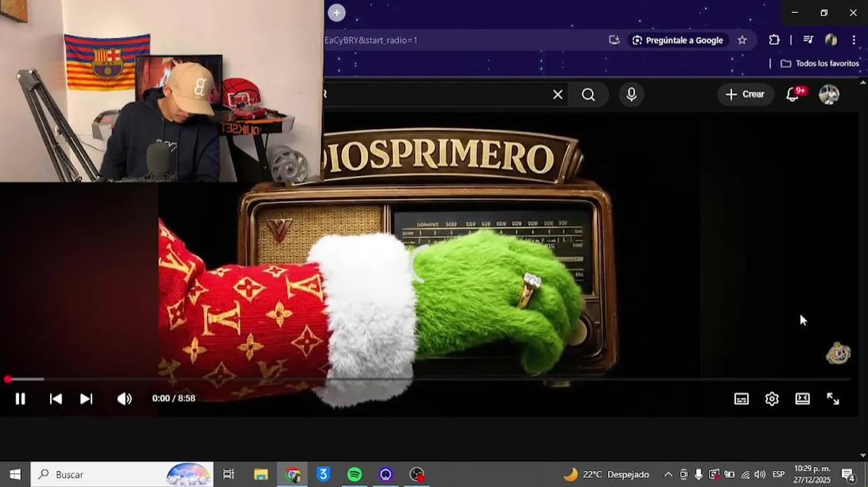Image resolution: width=868 pixels, height=487 pixels.
Task: Click the tray screen icon with red dot
Action: click(x=714, y=474)
